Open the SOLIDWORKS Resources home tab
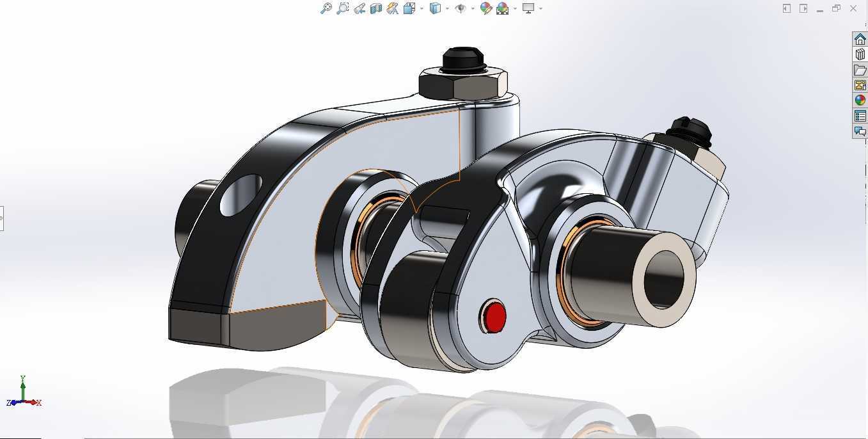The height and width of the screenshot is (439, 868). [860, 39]
